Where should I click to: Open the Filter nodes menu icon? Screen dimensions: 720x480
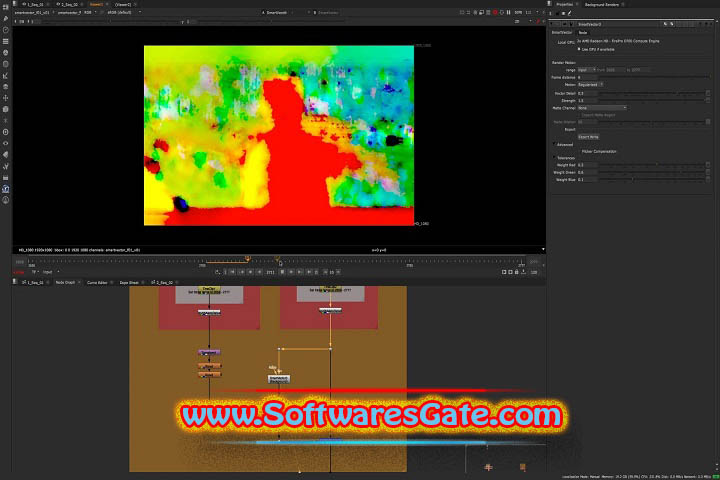point(6,64)
